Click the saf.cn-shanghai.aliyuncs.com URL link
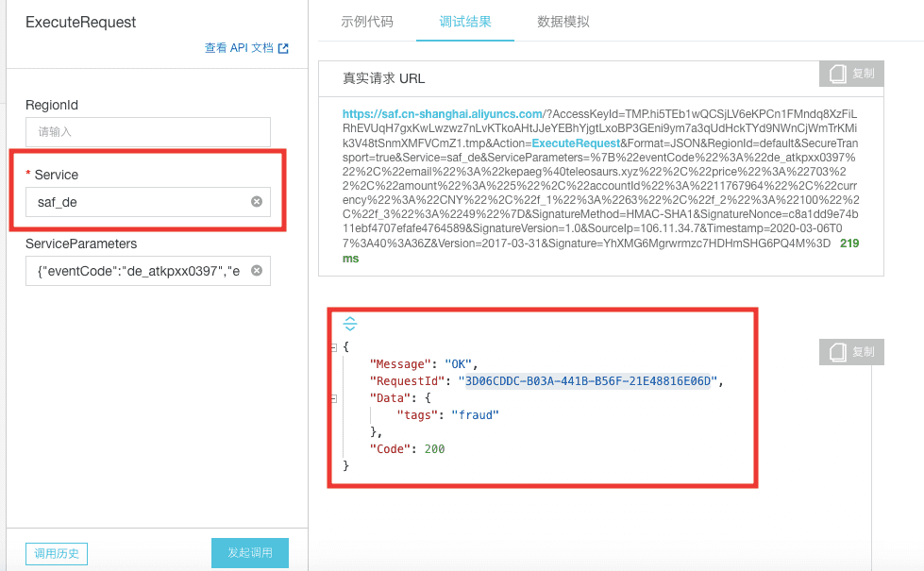Screen dimensions: 924x571 click(443, 114)
